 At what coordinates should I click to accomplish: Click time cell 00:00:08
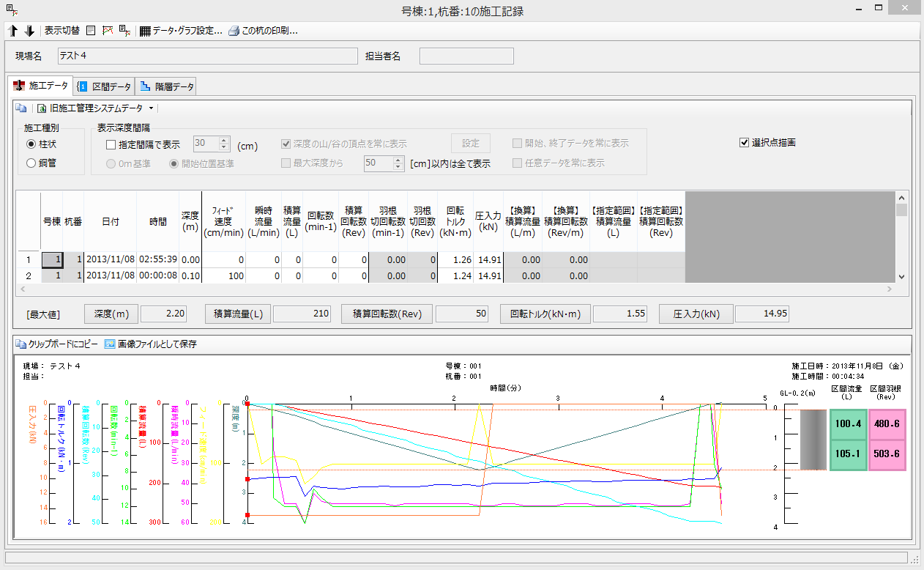click(158, 275)
